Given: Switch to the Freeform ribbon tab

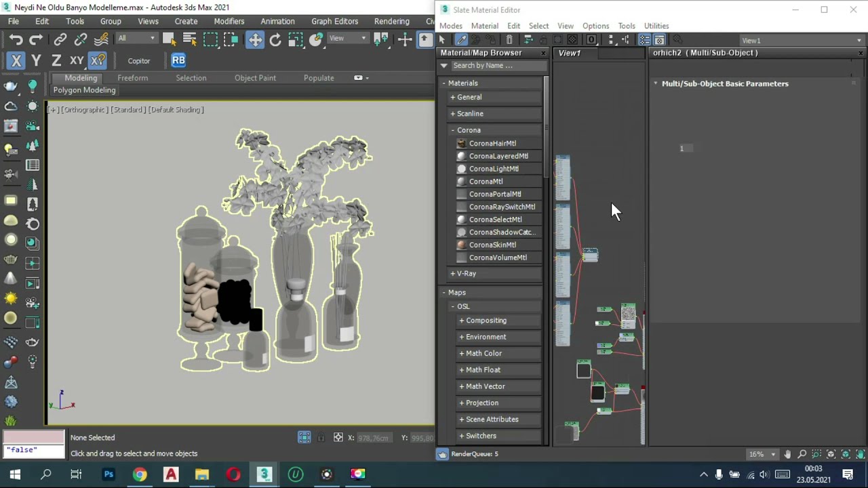Looking at the screenshot, I should pyautogui.click(x=132, y=78).
